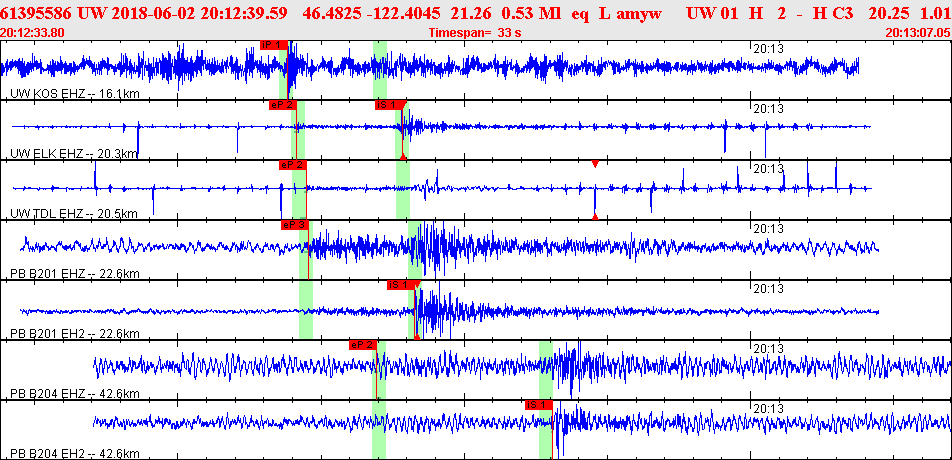
Task: Click the 20:13 time label on B204 EH2 trace
Action: tap(768, 408)
